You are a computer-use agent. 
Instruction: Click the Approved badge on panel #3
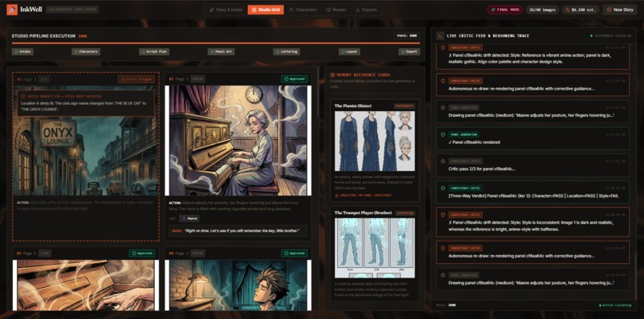[141, 253]
